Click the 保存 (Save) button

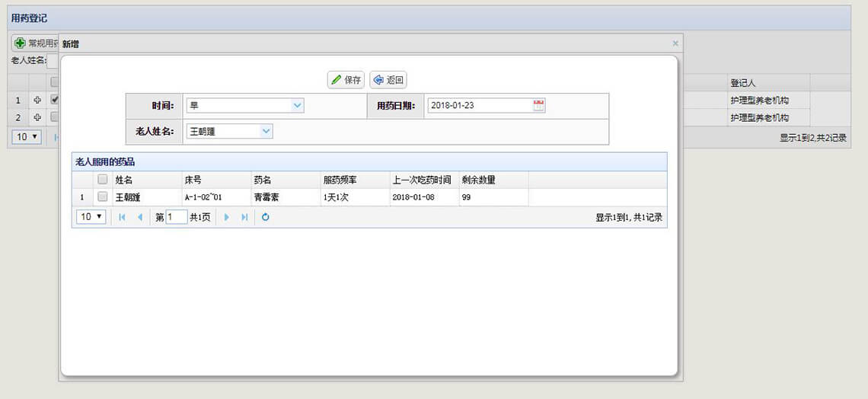point(346,80)
